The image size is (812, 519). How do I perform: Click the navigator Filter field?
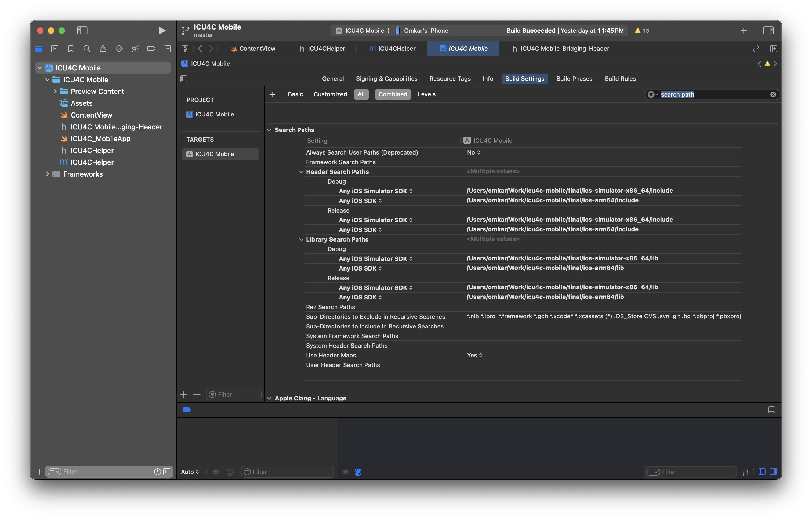point(109,472)
